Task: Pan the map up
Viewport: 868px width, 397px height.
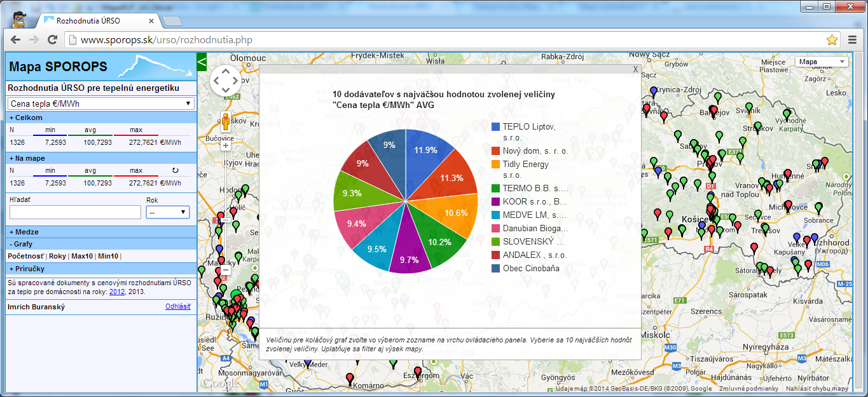Action: point(226,70)
